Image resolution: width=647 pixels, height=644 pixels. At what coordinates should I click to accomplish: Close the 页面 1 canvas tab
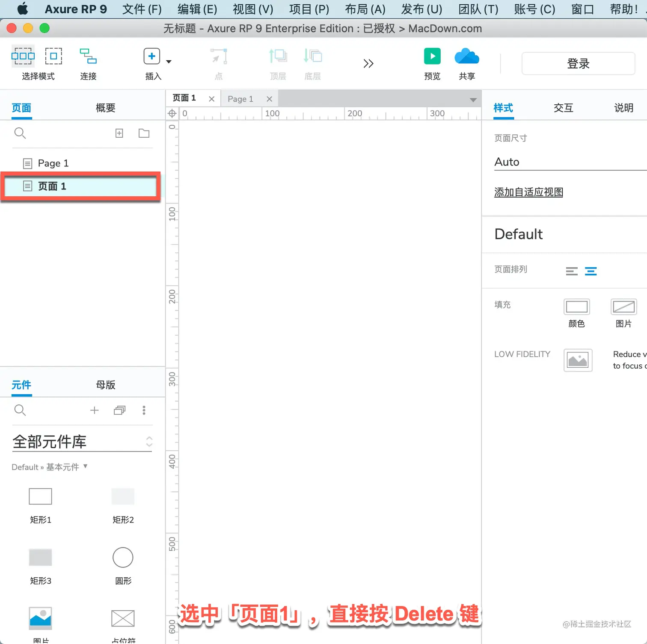coord(211,99)
